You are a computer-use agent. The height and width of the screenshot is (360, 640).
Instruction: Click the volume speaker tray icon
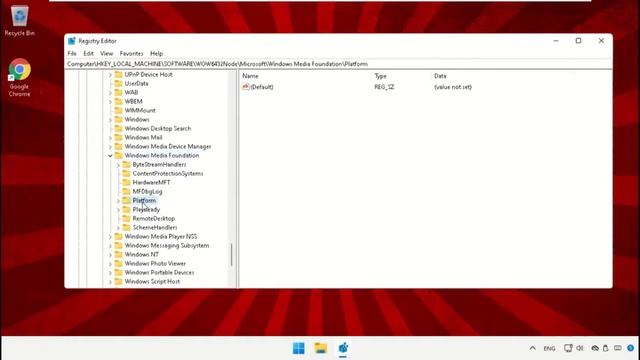(x=580, y=348)
